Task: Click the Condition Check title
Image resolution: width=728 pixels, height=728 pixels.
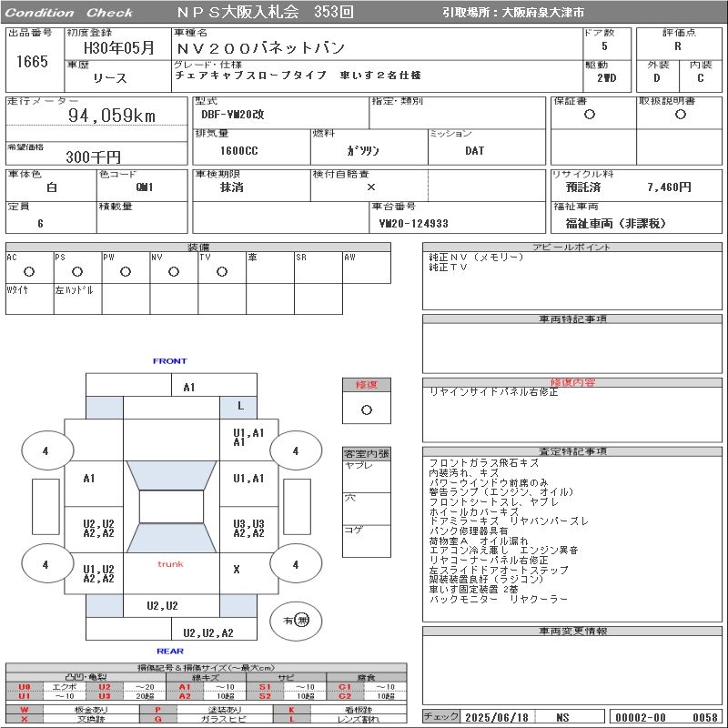Action: point(69,13)
